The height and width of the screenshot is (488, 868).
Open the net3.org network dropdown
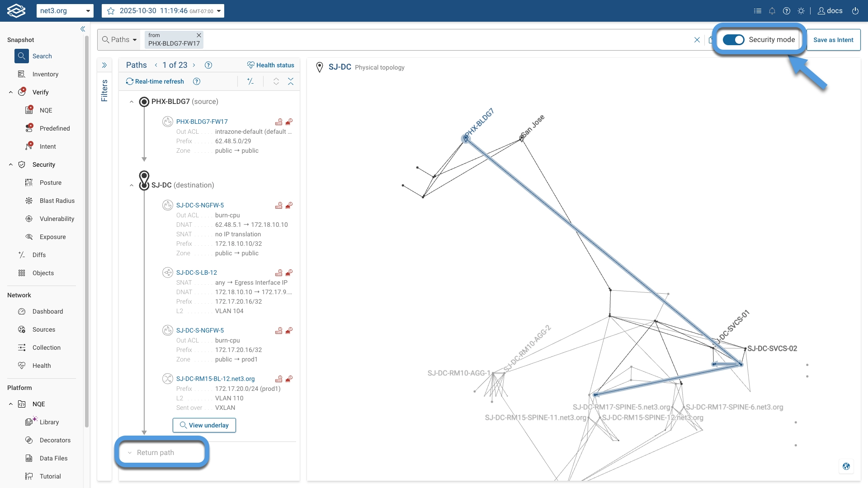[65, 11]
